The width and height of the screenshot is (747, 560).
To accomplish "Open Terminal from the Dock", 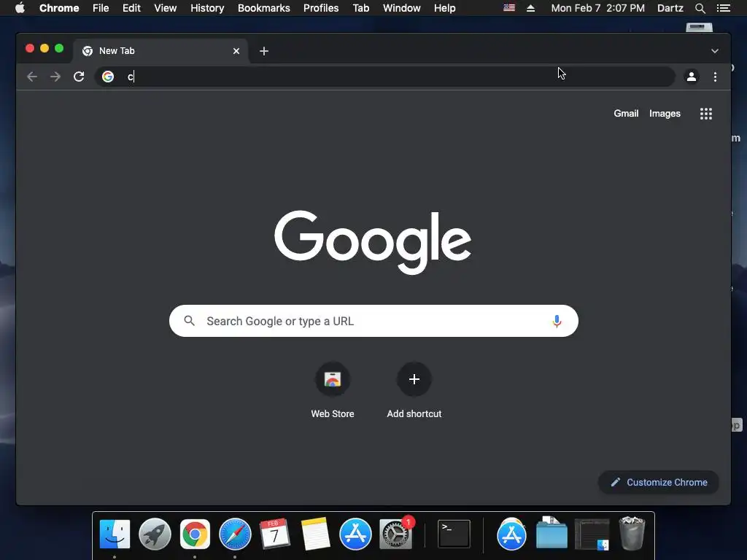I will pyautogui.click(x=454, y=534).
